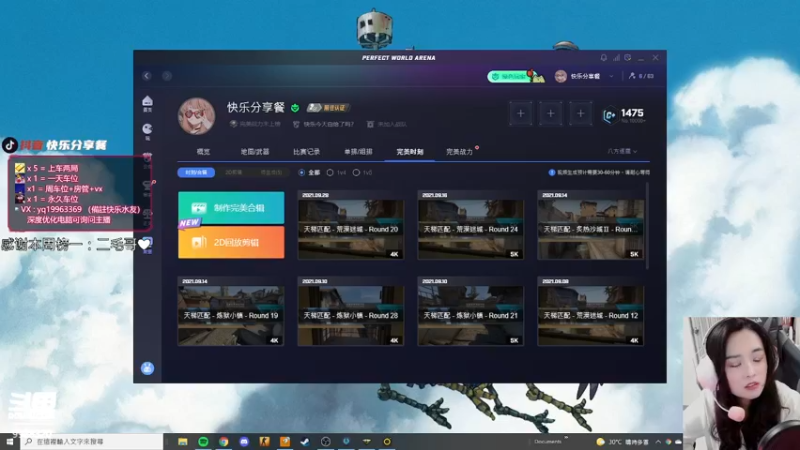The width and height of the screenshot is (800, 450).
Task: Switch to the 完美战力 tab
Action: (459, 152)
